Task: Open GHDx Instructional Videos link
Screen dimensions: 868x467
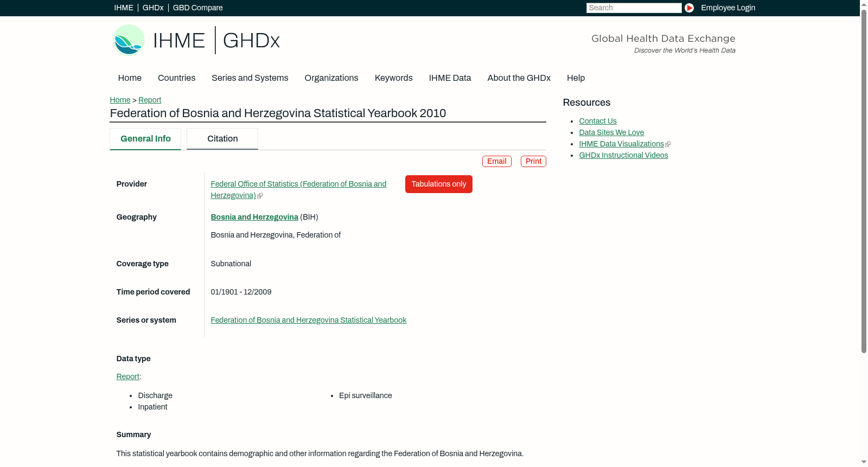Action: tap(623, 156)
